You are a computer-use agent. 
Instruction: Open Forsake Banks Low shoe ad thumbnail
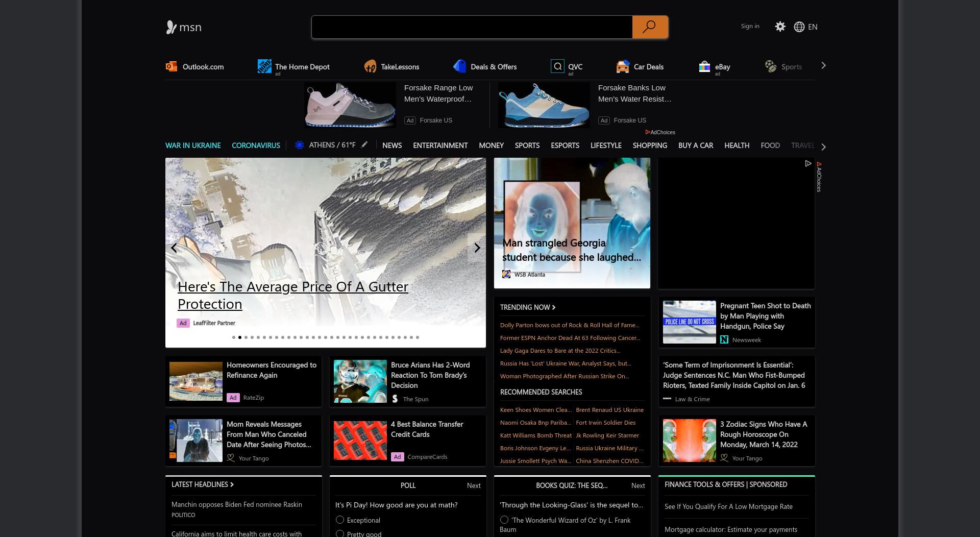click(544, 105)
